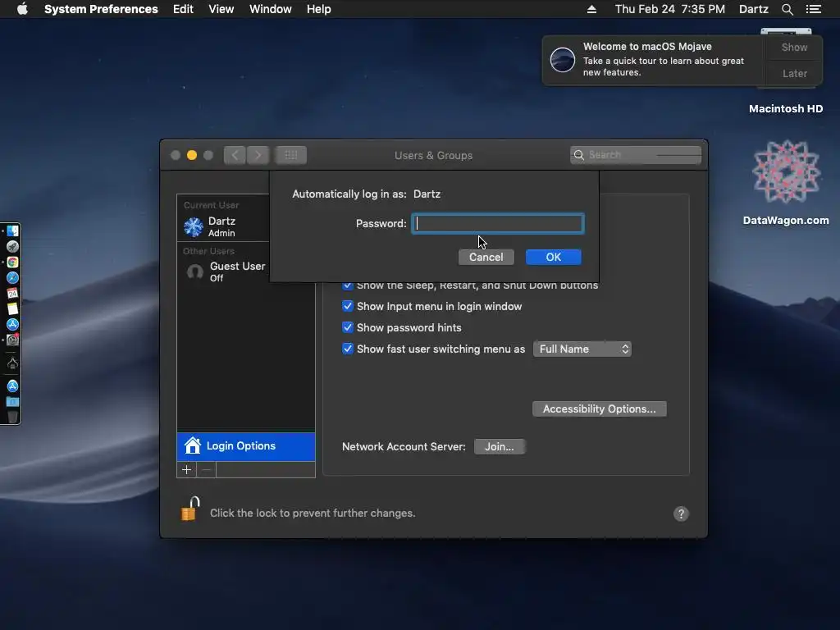Open the blue Downloads folder in dock

tap(12, 402)
